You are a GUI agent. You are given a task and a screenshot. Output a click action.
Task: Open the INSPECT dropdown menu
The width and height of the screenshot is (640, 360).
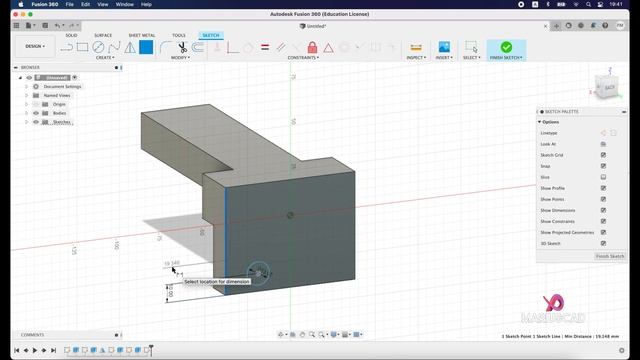pos(416,58)
